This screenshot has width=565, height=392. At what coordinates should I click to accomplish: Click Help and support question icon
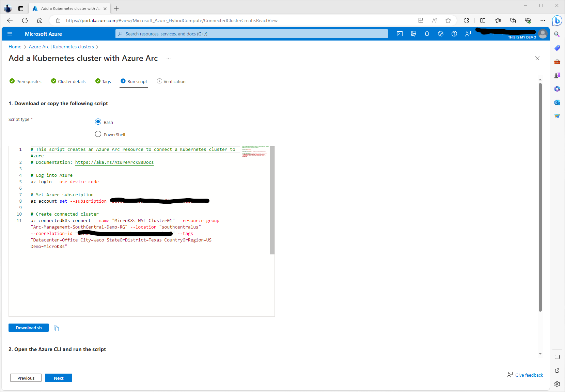tap(454, 34)
